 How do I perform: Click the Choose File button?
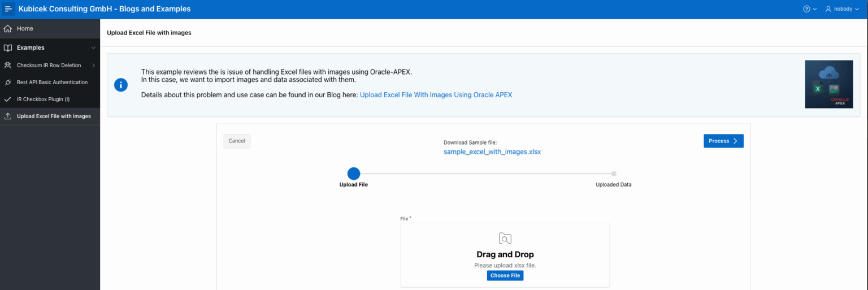pos(505,276)
